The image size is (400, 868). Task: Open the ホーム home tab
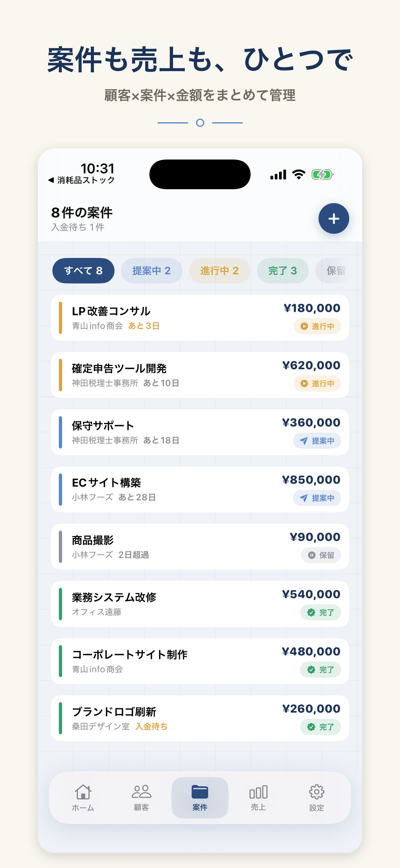(x=83, y=797)
